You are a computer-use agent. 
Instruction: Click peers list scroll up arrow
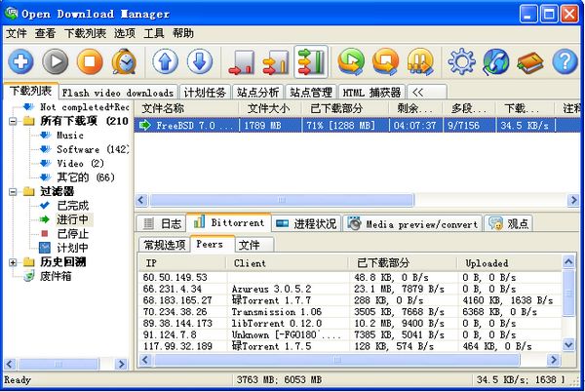pyautogui.click(x=568, y=262)
